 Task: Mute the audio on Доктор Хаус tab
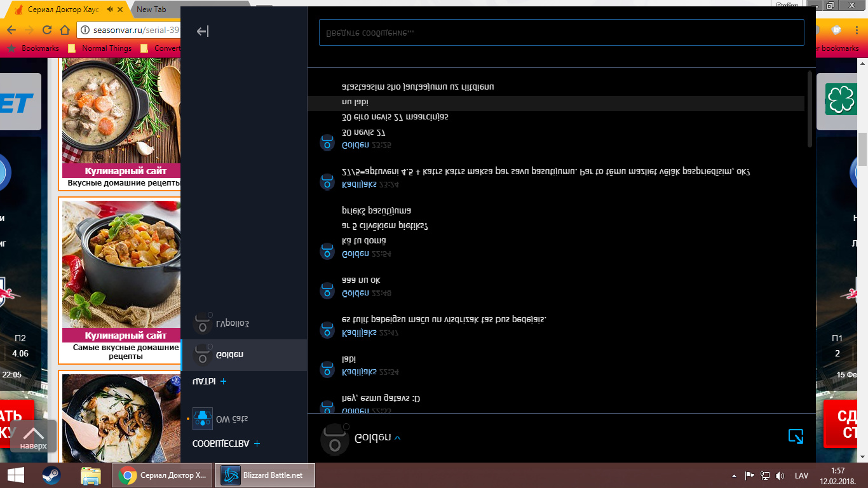point(111,10)
